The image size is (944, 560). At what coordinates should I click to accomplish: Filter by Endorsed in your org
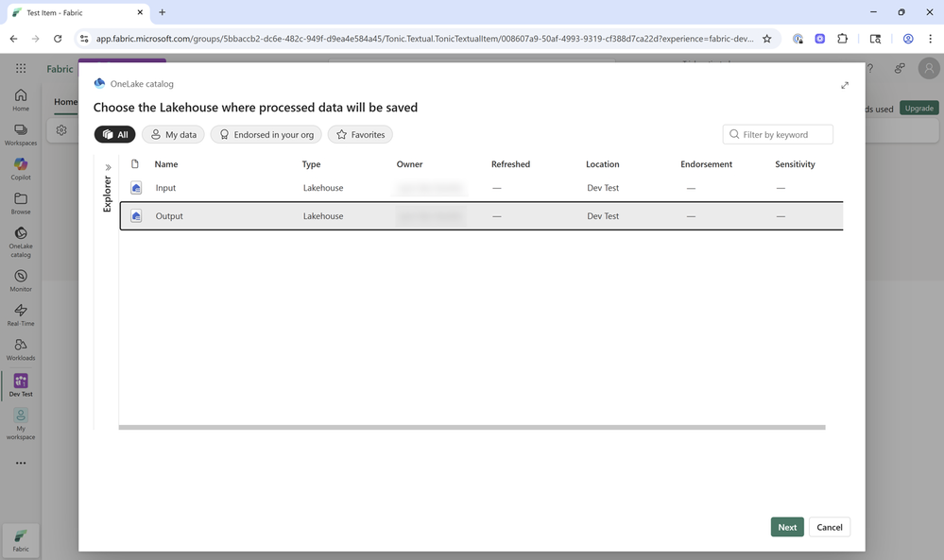pos(266,135)
